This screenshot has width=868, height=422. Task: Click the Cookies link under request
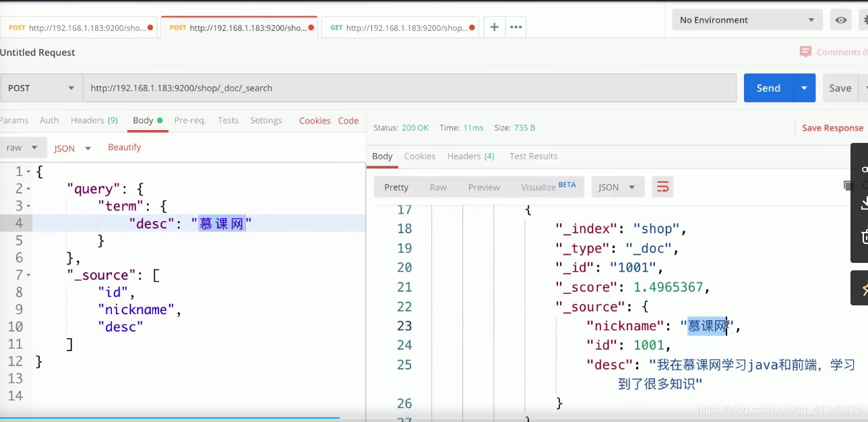(x=315, y=120)
